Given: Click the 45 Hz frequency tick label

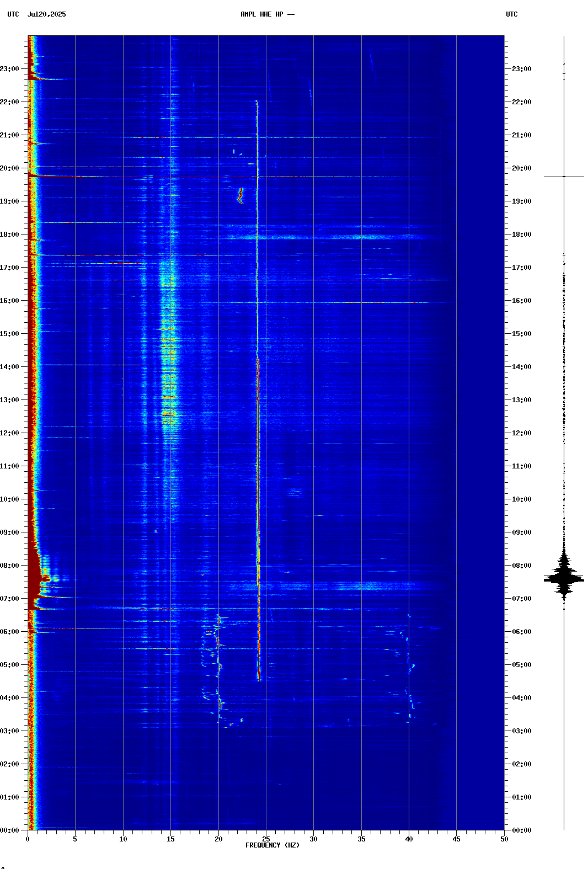Looking at the screenshot, I should click(x=456, y=839).
